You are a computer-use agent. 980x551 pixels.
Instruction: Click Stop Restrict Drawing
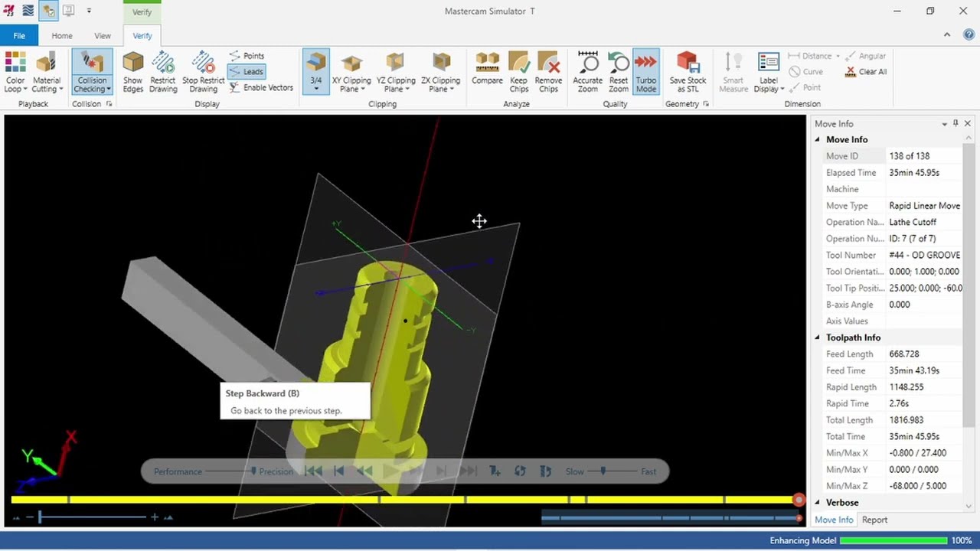point(203,73)
